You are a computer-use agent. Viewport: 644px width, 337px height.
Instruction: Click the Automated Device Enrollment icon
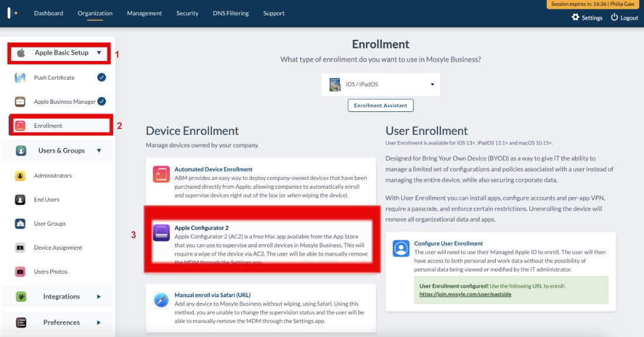click(x=161, y=174)
